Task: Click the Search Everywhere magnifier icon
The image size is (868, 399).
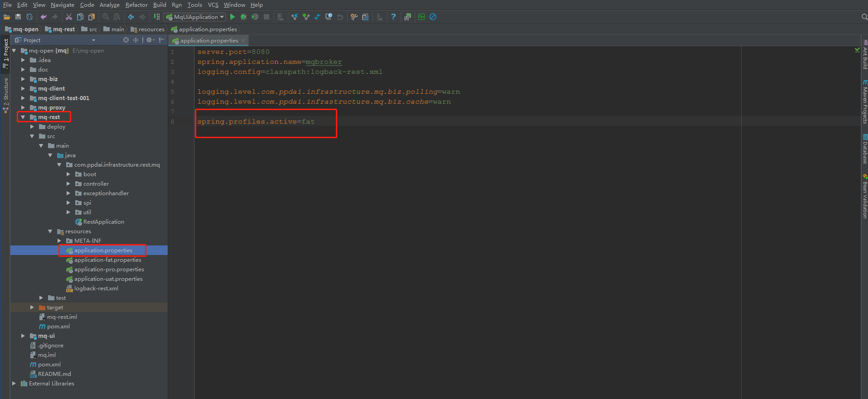Action: [864, 17]
